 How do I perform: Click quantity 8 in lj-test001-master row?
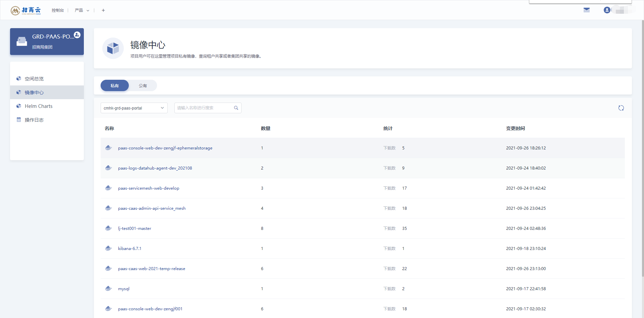(262, 228)
